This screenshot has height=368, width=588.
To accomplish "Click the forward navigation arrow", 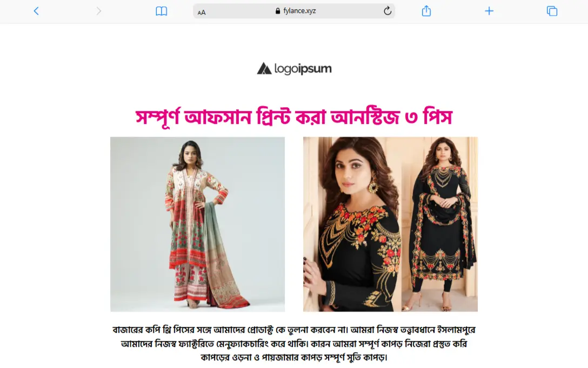I will point(98,11).
